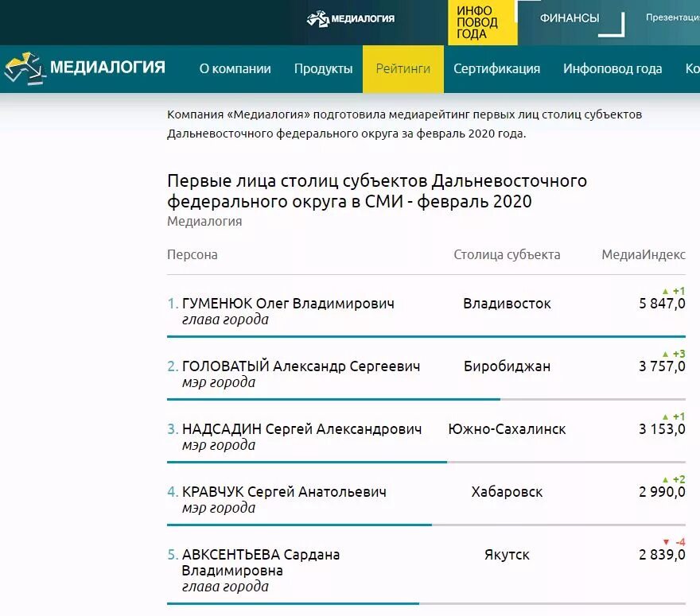
Task: Click the green +2 rank change for Кравчук
Action: [674, 479]
